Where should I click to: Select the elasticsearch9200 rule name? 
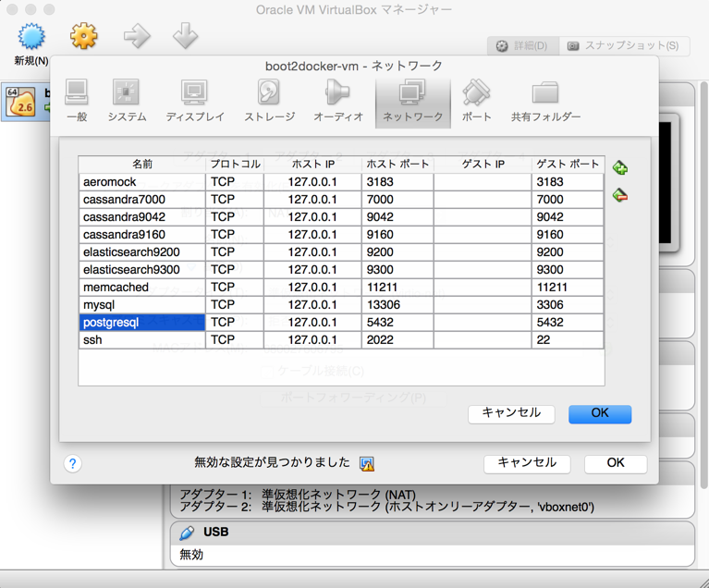pos(142,252)
